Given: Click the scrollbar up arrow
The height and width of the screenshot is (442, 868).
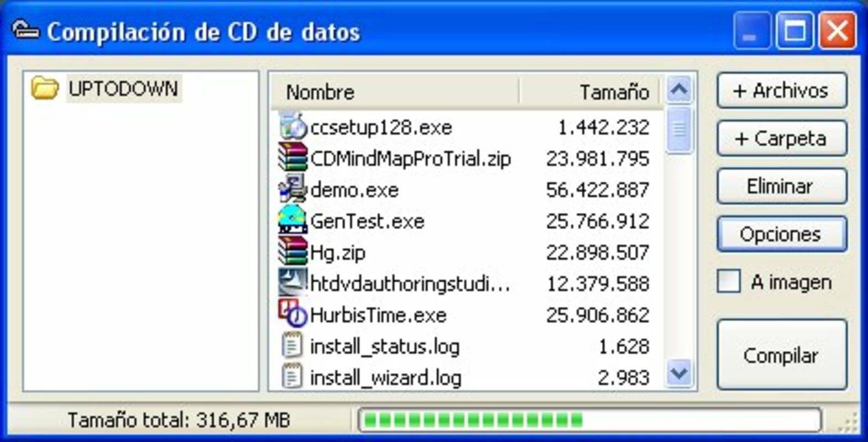Looking at the screenshot, I should [679, 90].
